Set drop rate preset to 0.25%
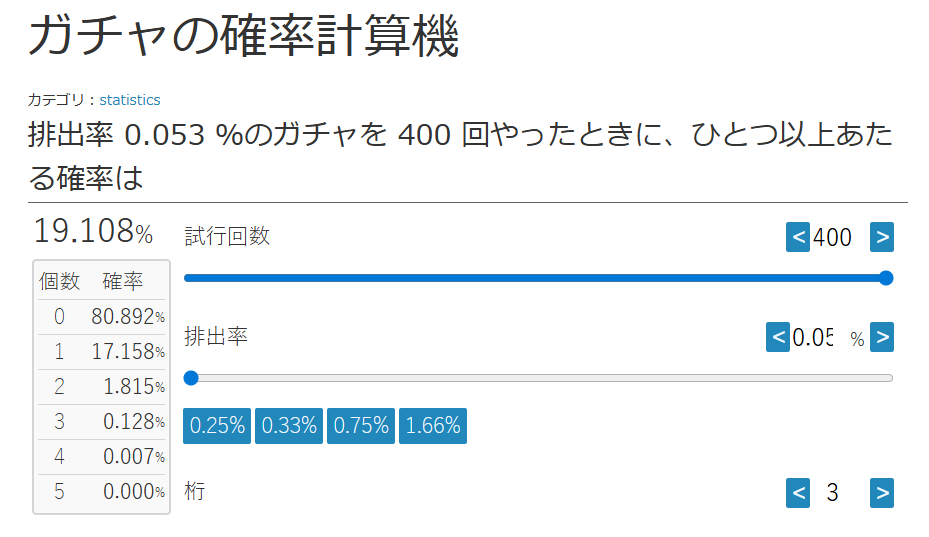This screenshot has height=537, width=929. click(x=217, y=425)
